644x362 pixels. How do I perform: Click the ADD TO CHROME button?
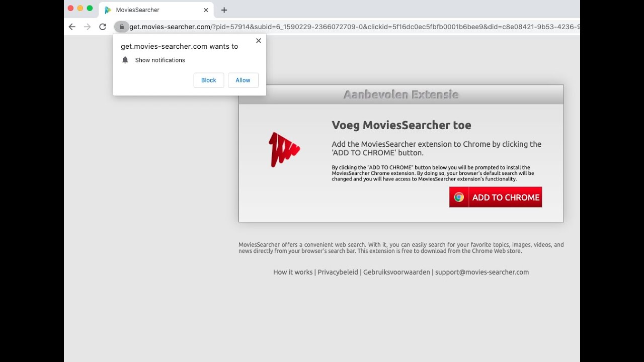point(496,197)
